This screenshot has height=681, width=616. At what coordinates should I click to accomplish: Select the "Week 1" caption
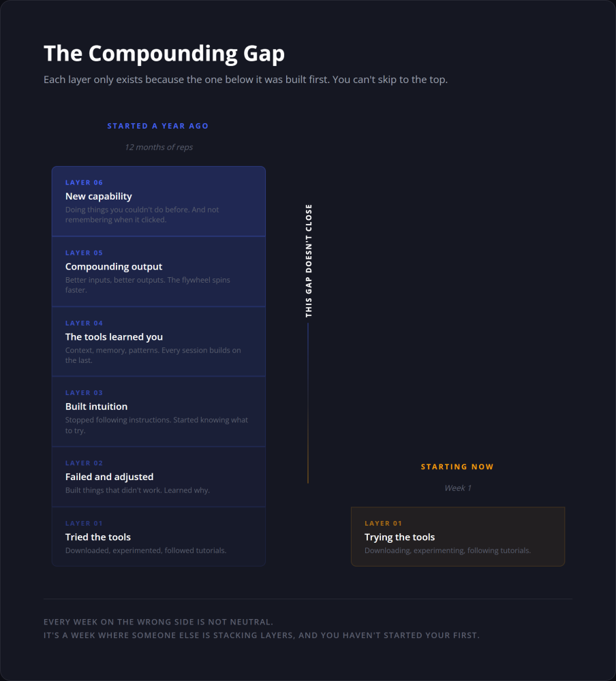pos(458,488)
